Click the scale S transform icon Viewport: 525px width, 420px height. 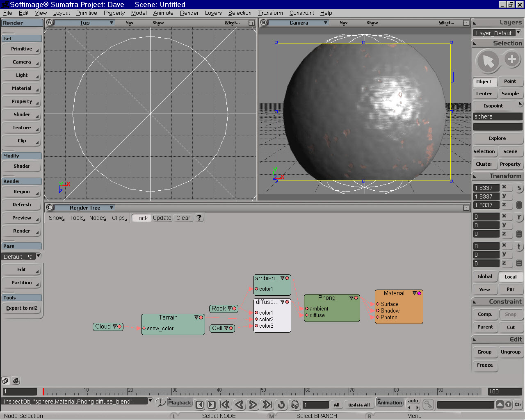click(519, 188)
